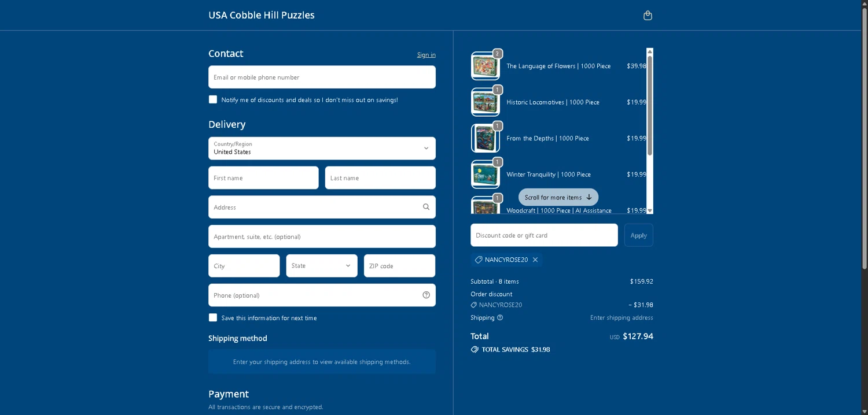This screenshot has width=868, height=415.
Task: Focus the Address field
Action: coord(322,207)
